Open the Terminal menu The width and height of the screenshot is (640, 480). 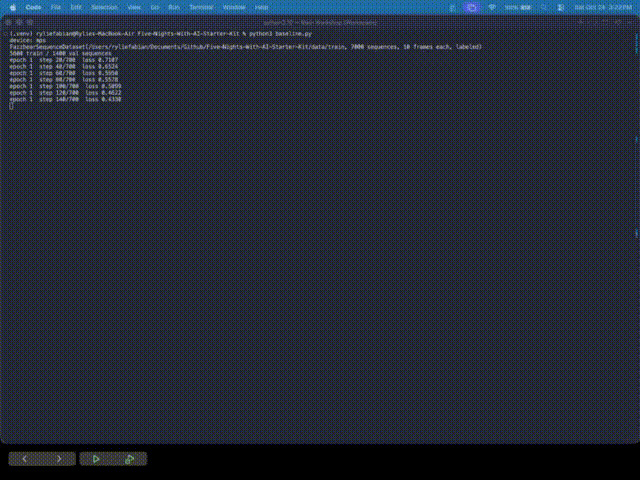tap(201, 7)
